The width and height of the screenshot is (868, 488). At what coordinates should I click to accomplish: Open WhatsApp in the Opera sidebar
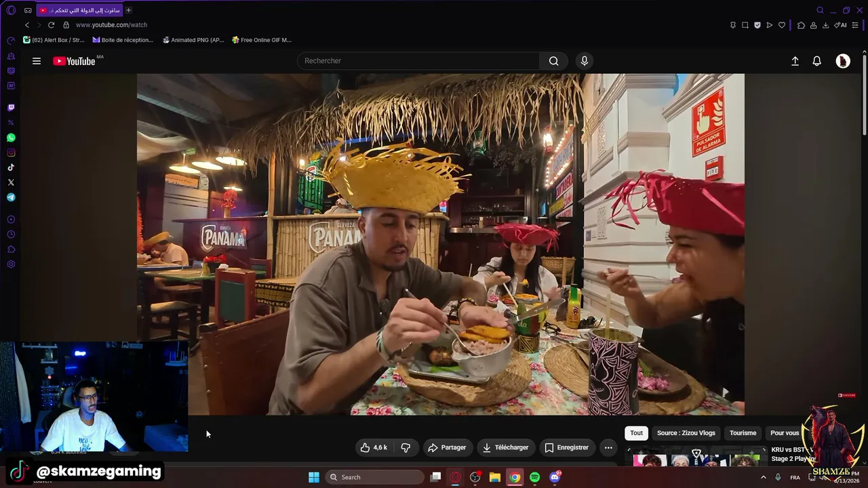(x=11, y=138)
